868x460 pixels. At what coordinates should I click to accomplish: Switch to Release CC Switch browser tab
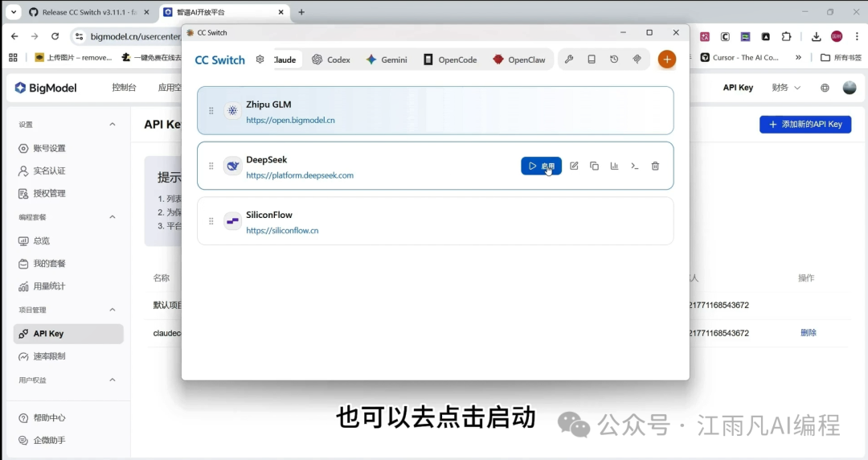point(88,12)
